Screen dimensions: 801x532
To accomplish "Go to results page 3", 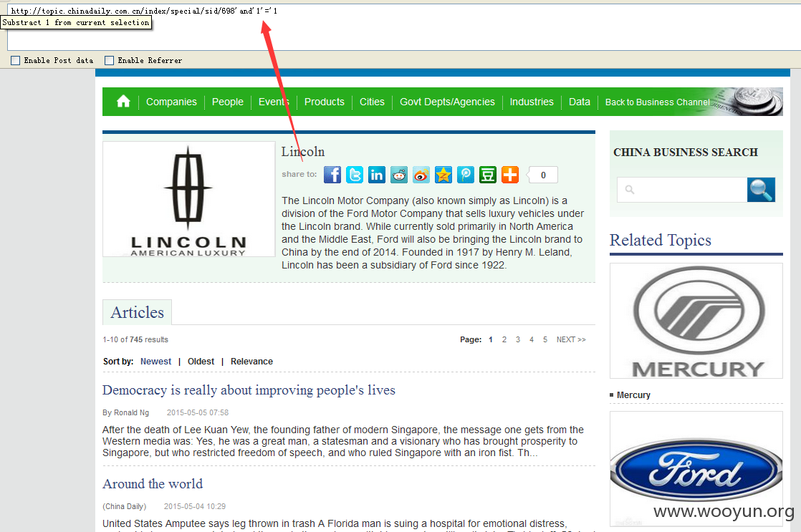I will pos(518,339).
